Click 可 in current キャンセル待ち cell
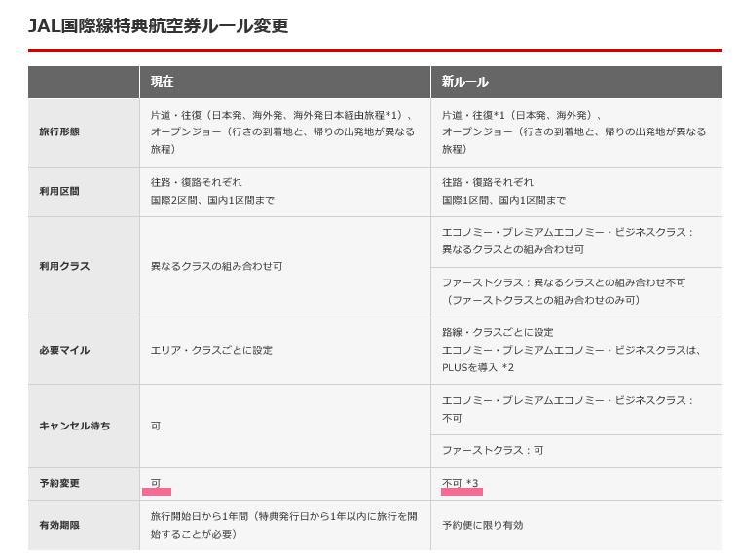The height and width of the screenshot is (560, 740). pyautogui.click(x=156, y=426)
